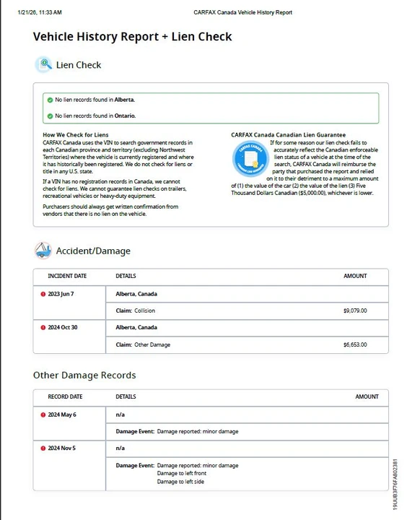Select the Accident/Damage section heading
This screenshot has width=420, height=520.
pyautogui.click(x=93, y=251)
